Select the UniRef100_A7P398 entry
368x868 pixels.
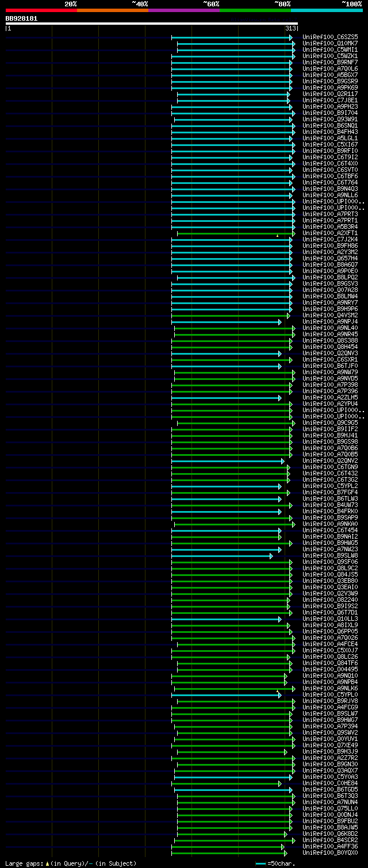330,385
